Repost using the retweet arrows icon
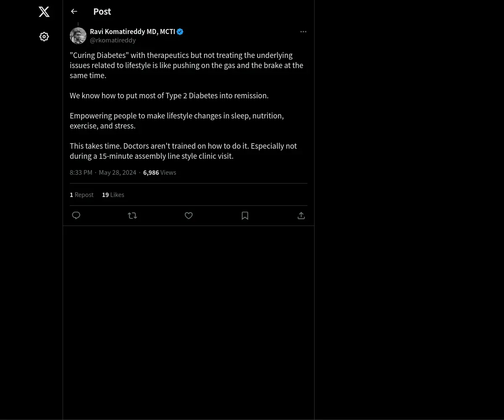Screen dimensions: 504x420 [132, 215]
